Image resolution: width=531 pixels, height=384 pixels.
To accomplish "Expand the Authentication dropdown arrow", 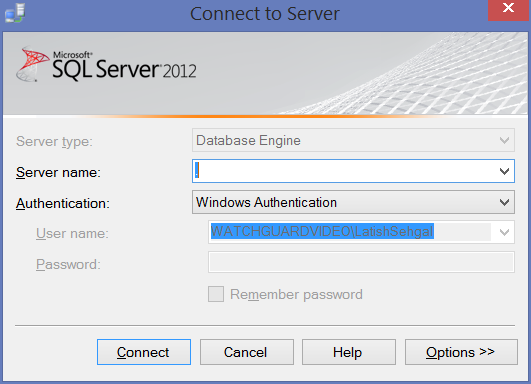I will click(x=504, y=202).
